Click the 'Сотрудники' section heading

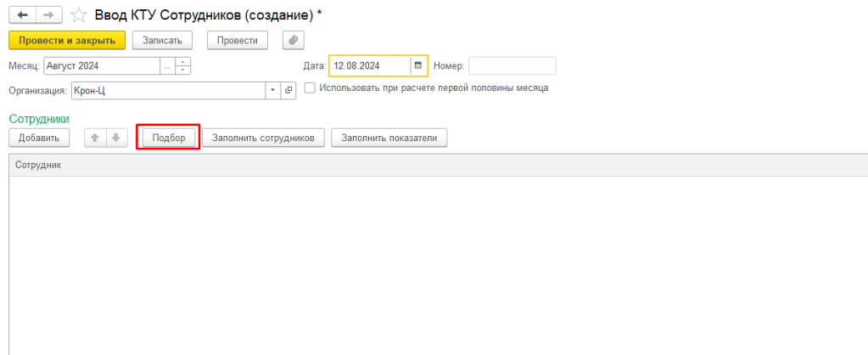tap(39, 119)
